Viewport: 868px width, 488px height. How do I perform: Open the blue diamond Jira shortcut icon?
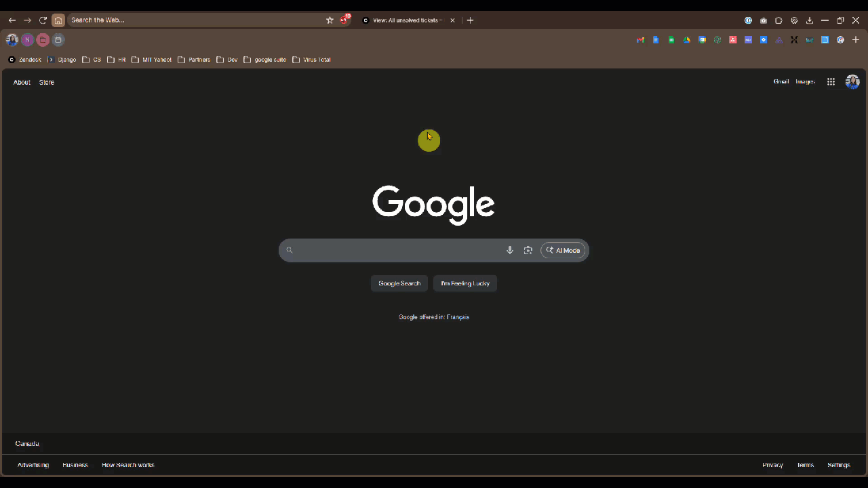764,40
